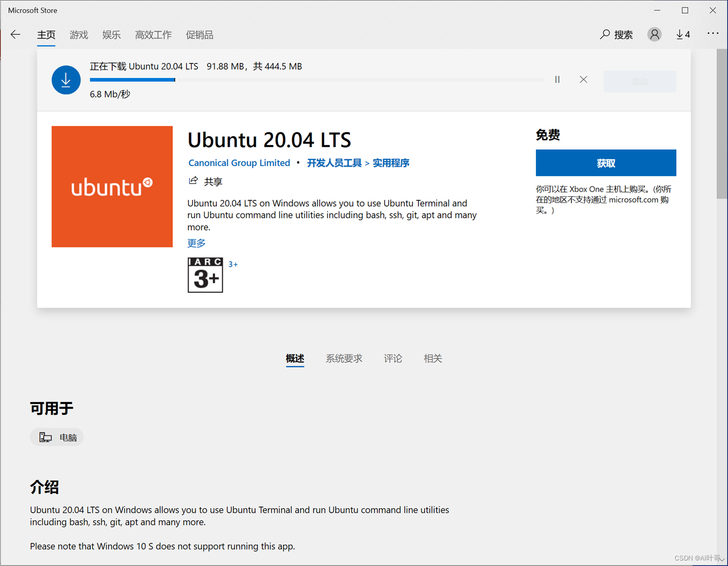Open the three-dot more options menu
Screen dimensions: 728x566
point(713,34)
